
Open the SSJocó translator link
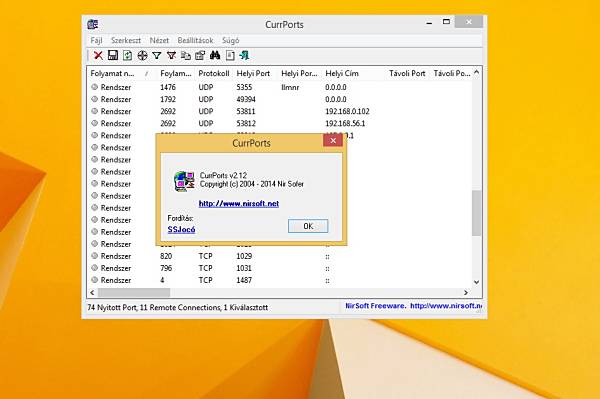point(181,230)
